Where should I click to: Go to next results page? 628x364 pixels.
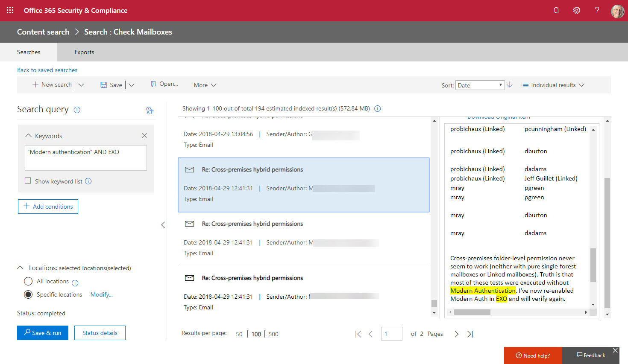(x=456, y=334)
